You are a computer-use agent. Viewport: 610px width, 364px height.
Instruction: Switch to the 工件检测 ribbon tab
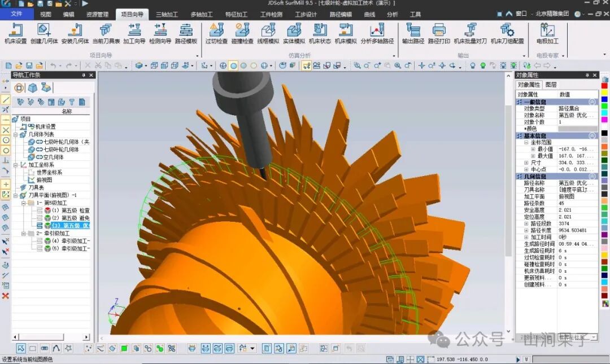(x=271, y=14)
